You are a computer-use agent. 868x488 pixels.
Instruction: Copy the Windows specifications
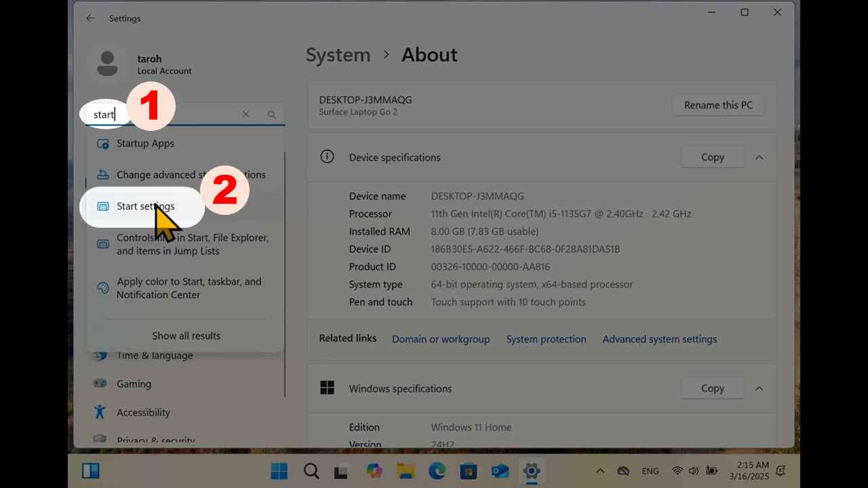click(712, 388)
